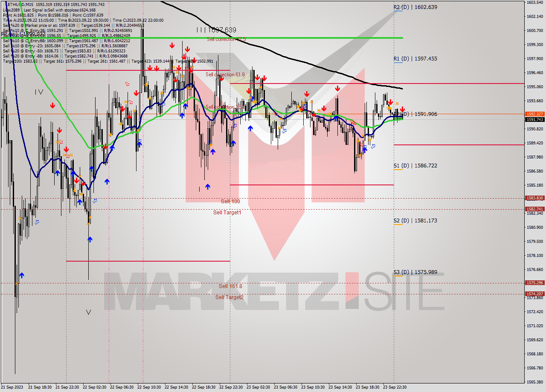Click the 1589.420 price axis value
This screenshot has height=392, width=546.
pos(535,143)
